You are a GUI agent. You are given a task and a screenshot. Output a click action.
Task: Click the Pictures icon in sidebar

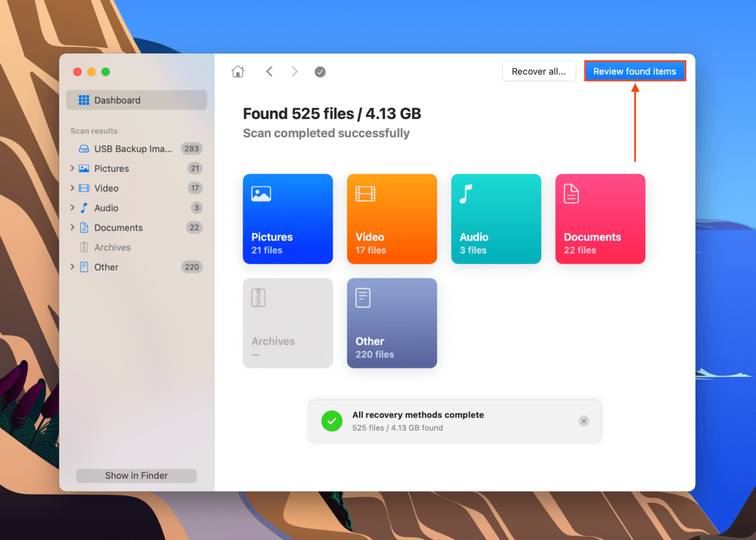click(84, 168)
